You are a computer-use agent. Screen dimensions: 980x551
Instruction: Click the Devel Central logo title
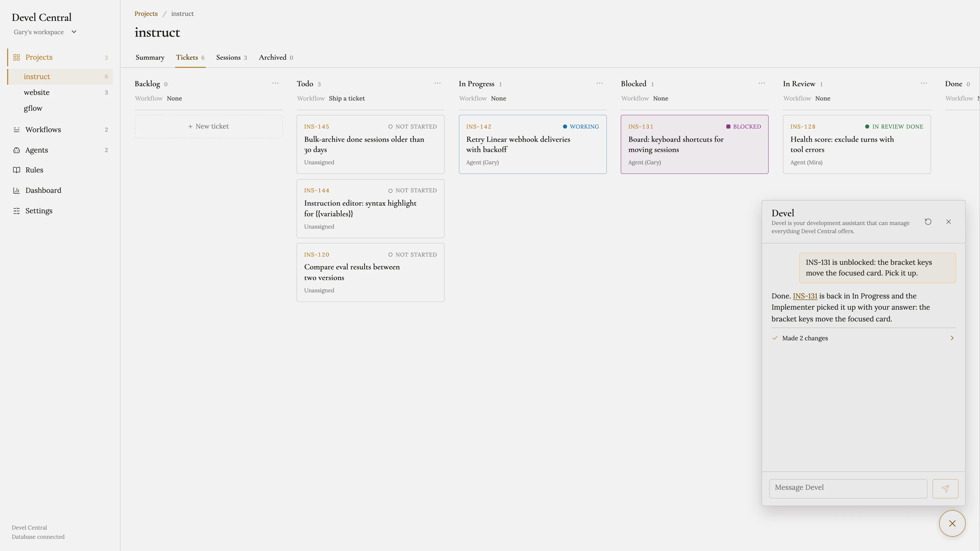pyautogui.click(x=41, y=18)
